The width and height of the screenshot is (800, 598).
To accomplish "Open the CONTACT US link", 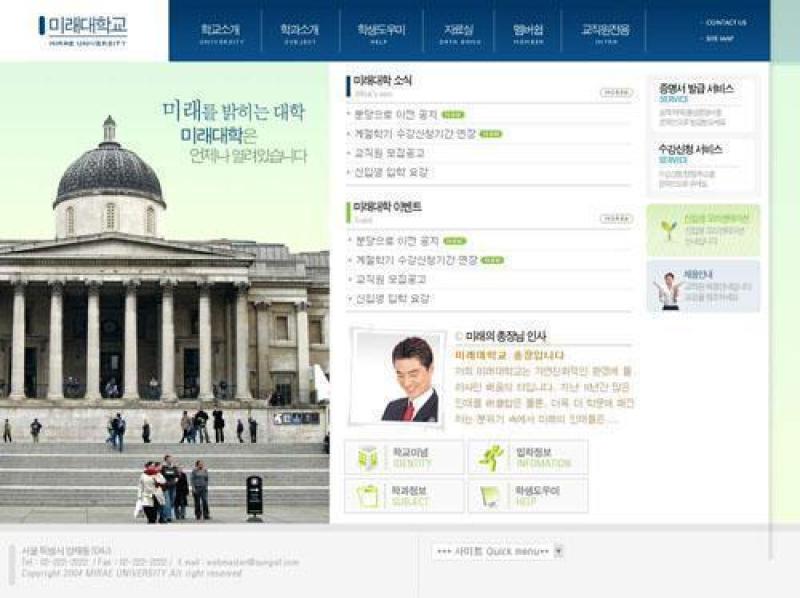I will [726, 22].
